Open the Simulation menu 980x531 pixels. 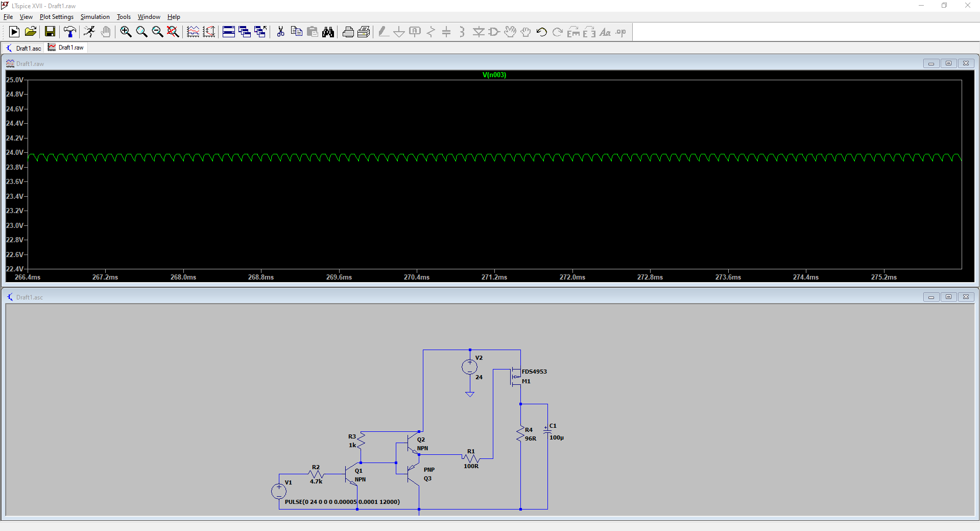coord(95,17)
